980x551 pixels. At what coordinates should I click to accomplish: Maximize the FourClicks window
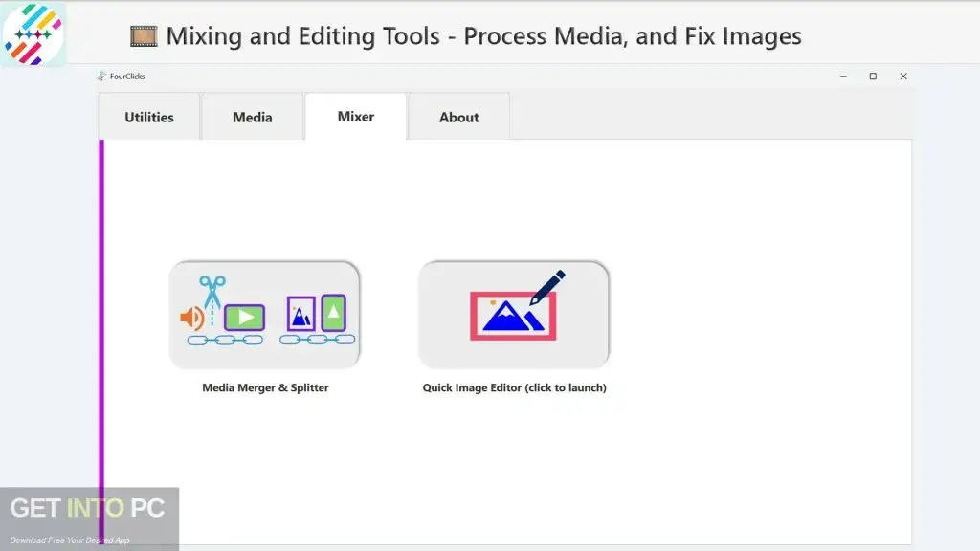click(873, 77)
